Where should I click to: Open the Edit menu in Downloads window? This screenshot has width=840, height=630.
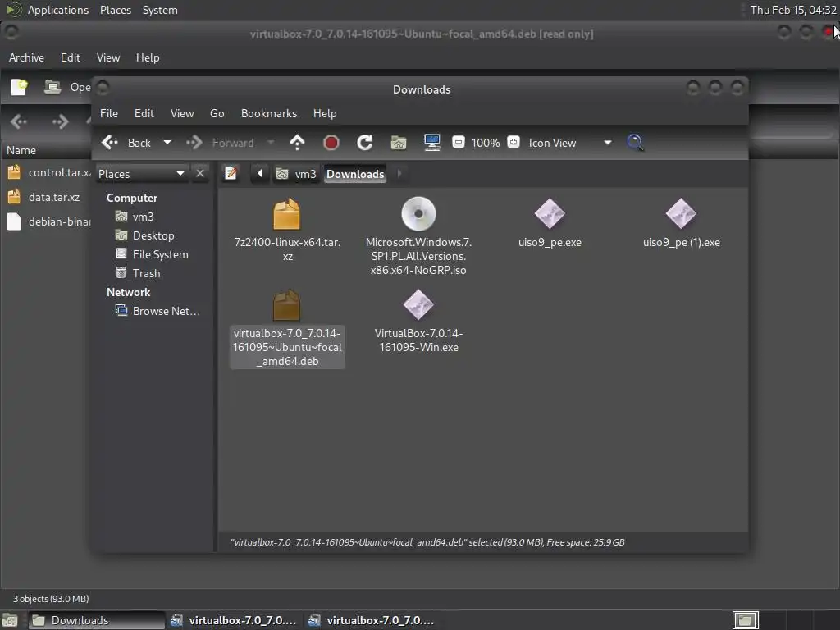tap(144, 113)
